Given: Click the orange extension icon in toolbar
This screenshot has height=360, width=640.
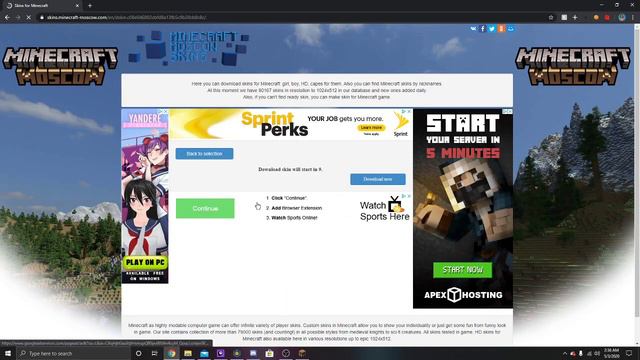Looking at the screenshot, I should click(x=596, y=17).
